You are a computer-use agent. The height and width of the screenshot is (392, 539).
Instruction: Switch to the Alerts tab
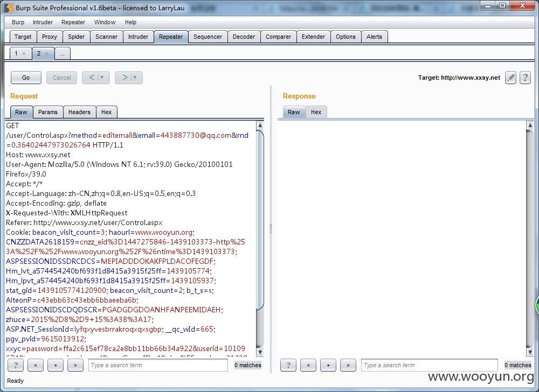pyautogui.click(x=374, y=37)
